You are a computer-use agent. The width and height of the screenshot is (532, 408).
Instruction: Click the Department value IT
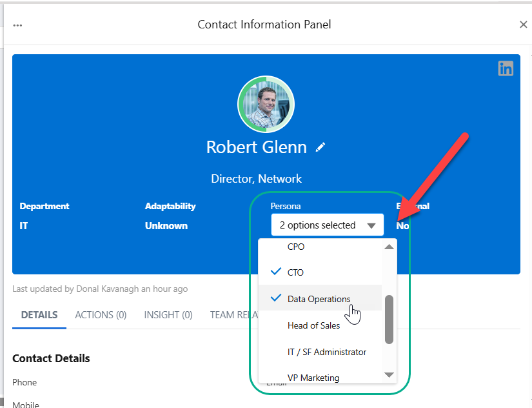click(x=24, y=226)
